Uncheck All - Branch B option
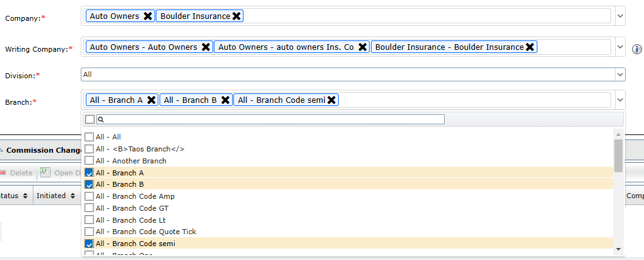The image size is (644, 260). click(x=89, y=184)
